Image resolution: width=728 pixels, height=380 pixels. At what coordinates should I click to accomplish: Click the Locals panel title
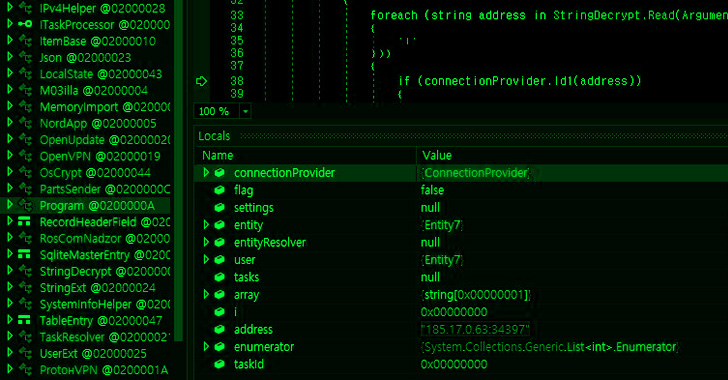(214, 136)
